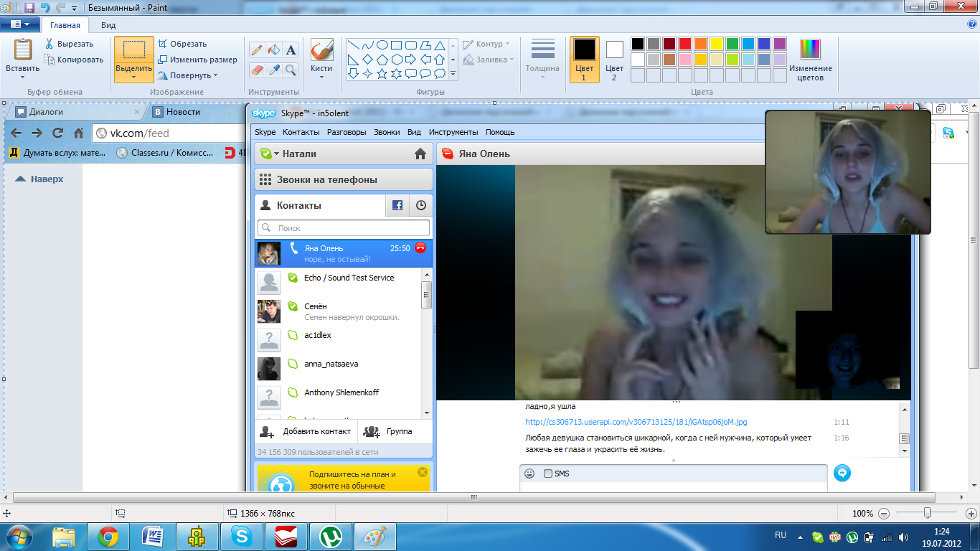This screenshot has height=551, width=980.
Task: Select the Eraser tool
Action: pos(257,70)
